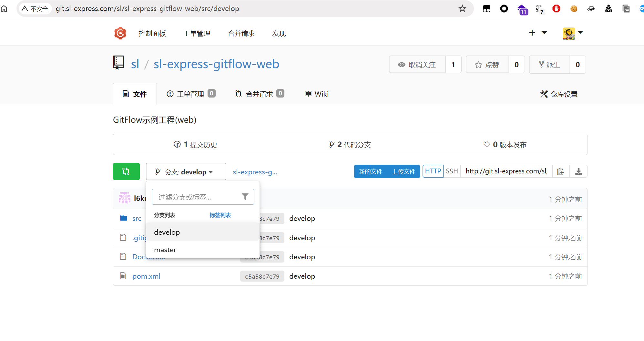Switch to the 文件 tab
This screenshot has width=644, height=341.
tap(135, 94)
